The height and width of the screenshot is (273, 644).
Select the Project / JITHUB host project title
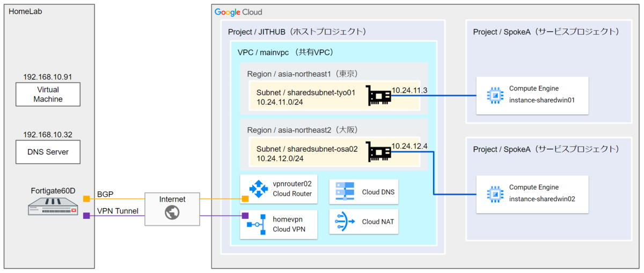click(x=297, y=32)
